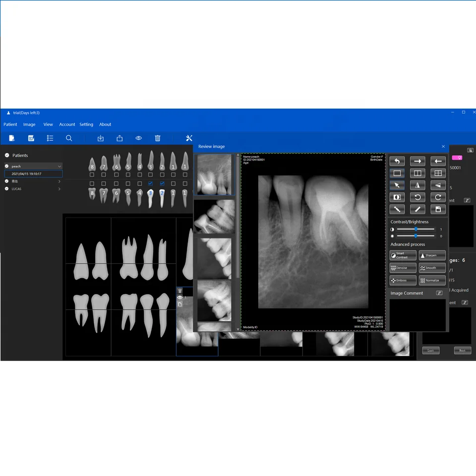Adjust the contrast slider
This screenshot has height=476, width=476.
pos(416,229)
